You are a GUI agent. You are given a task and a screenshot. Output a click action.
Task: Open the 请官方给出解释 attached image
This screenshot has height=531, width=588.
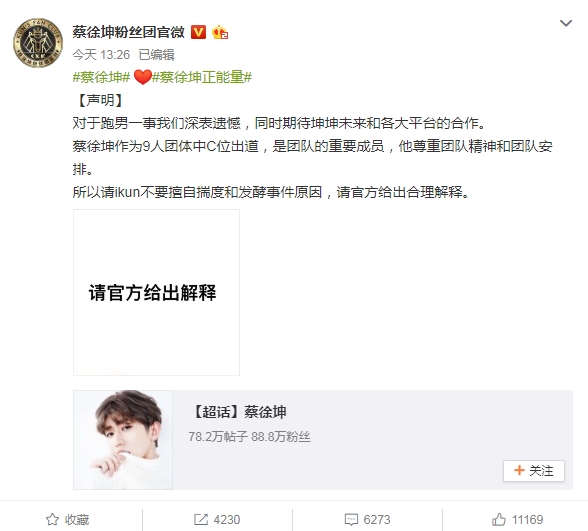pyautogui.click(x=156, y=292)
